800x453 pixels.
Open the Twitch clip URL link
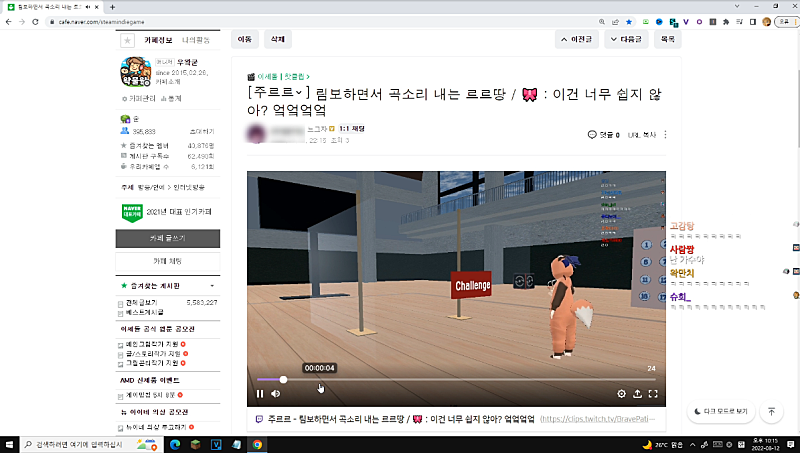(597, 419)
